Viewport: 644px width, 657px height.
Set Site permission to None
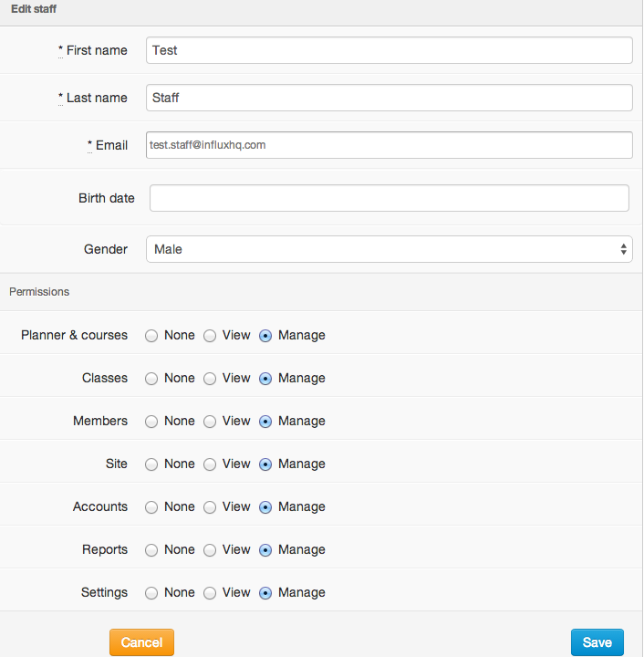(x=151, y=464)
